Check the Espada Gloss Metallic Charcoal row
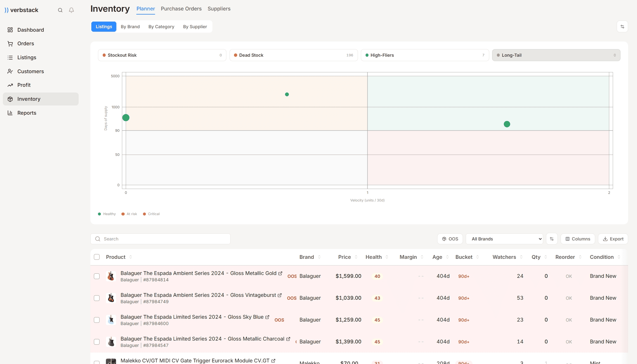Viewport: 637px width, 364px height. (x=97, y=342)
